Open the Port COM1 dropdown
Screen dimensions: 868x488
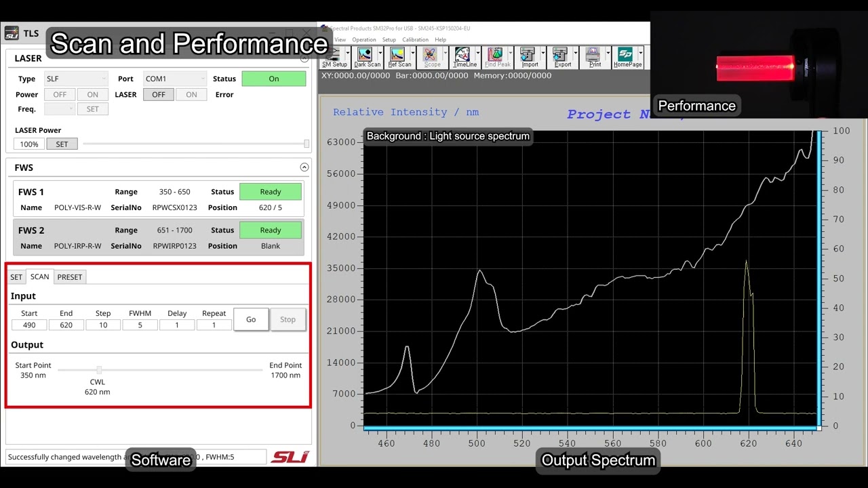(174, 79)
